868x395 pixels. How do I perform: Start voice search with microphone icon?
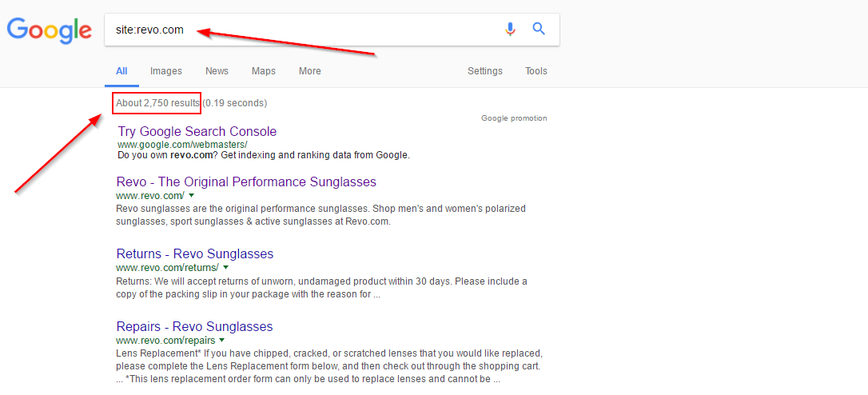tap(511, 29)
